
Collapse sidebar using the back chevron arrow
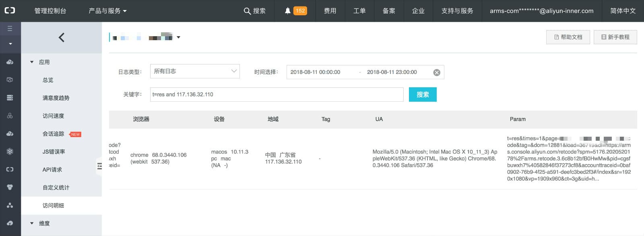click(x=61, y=37)
